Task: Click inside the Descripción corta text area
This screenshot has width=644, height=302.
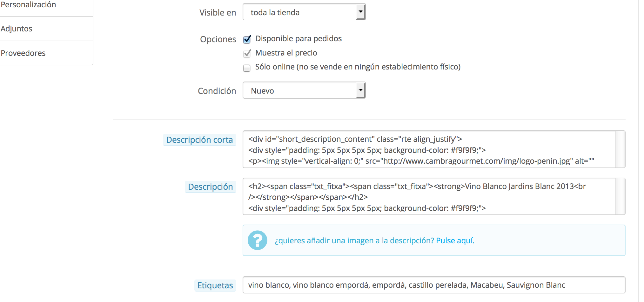Action: (429, 149)
